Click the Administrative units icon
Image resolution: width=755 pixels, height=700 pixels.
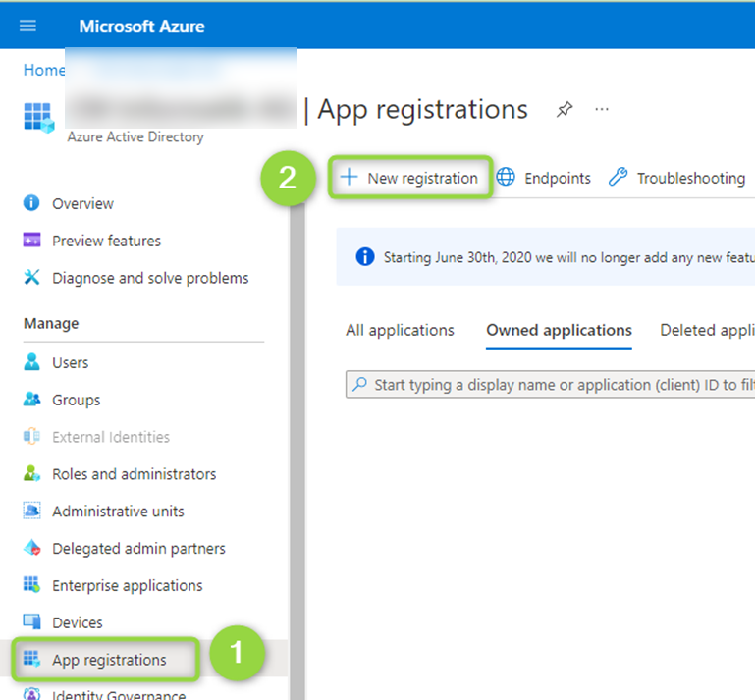[x=31, y=510]
